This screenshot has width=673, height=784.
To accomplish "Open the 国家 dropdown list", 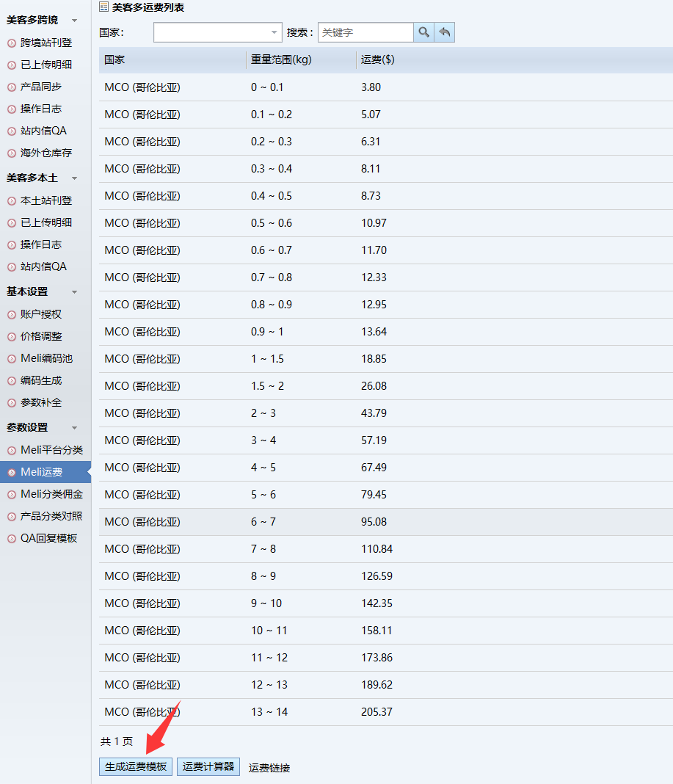I will tap(275, 32).
